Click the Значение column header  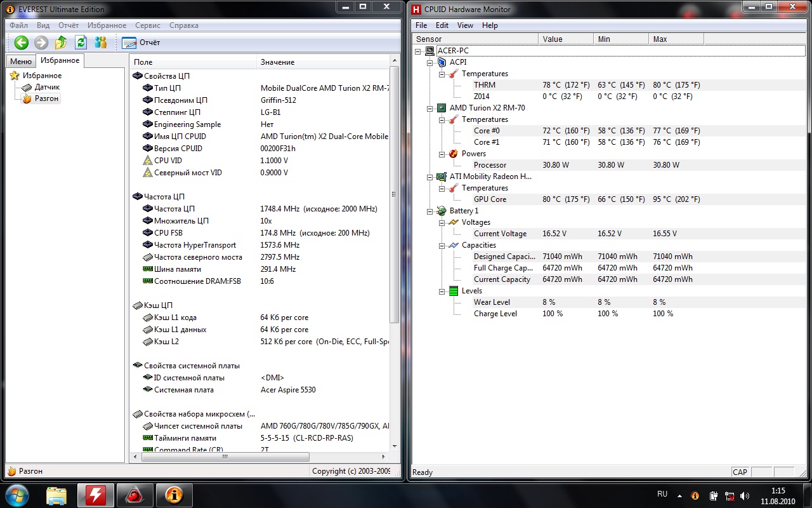point(277,62)
